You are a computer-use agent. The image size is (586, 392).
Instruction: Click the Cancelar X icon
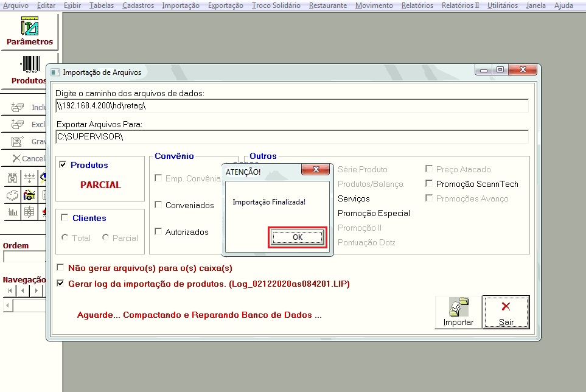pyautogui.click(x=16, y=158)
